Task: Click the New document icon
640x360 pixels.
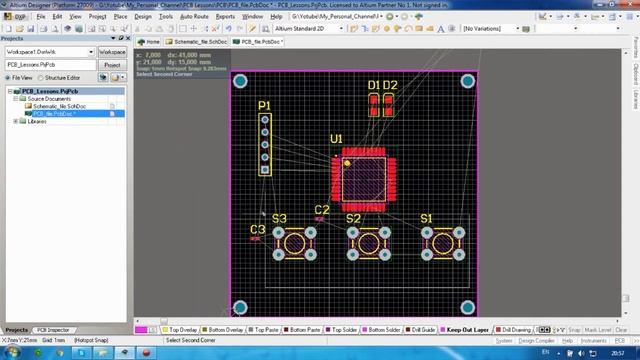Action: tap(9, 29)
